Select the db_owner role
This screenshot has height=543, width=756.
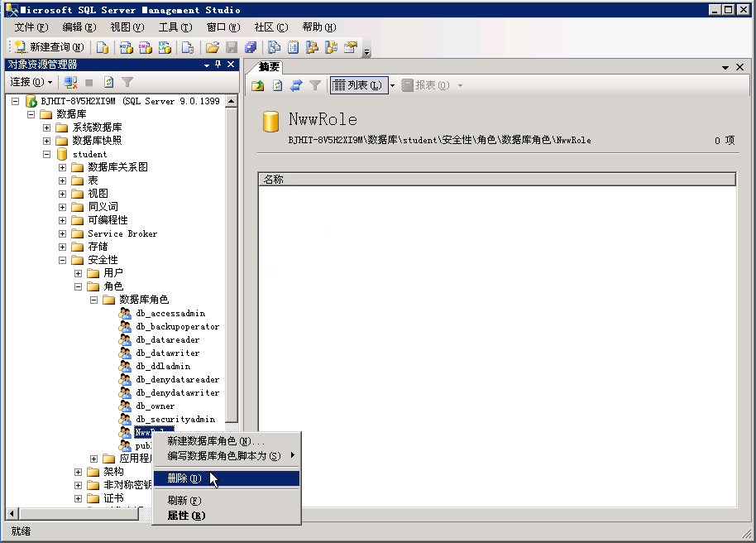[155, 406]
